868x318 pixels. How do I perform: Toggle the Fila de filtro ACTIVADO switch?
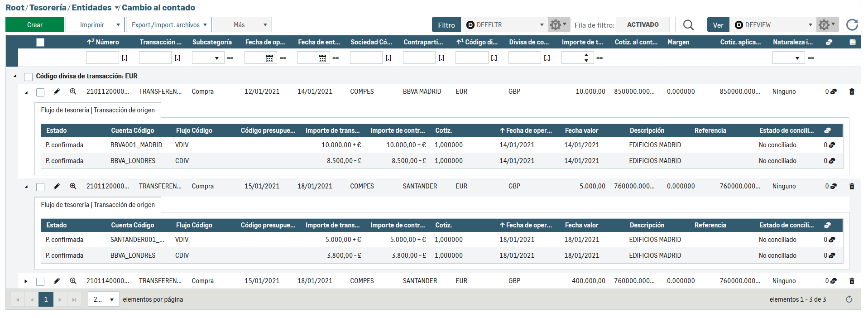[643, 25]
